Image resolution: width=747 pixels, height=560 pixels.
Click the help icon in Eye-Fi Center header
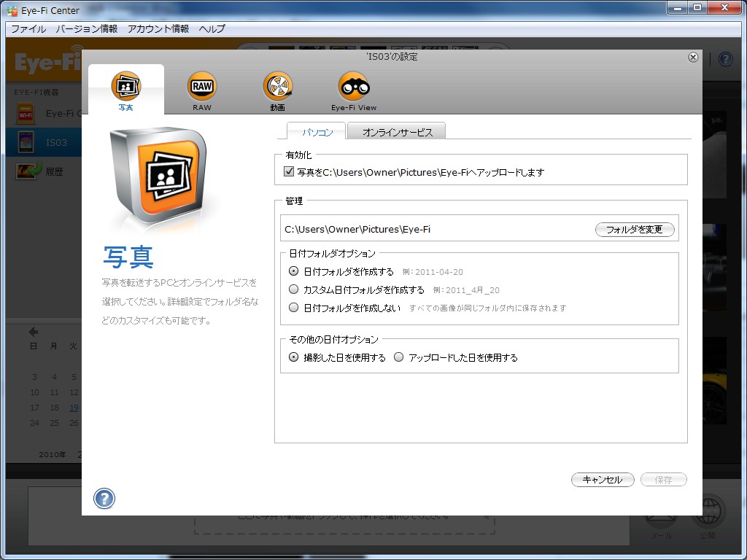(x=725, y=60)
